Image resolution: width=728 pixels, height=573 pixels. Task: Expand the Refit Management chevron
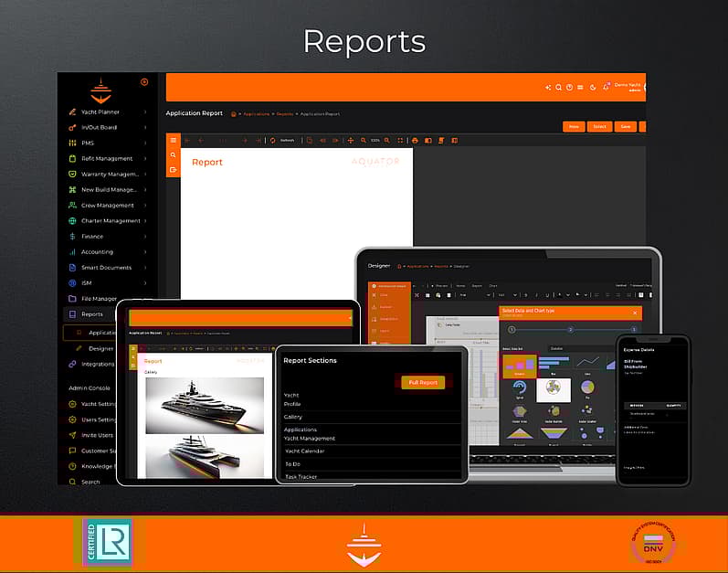(145, 158)
